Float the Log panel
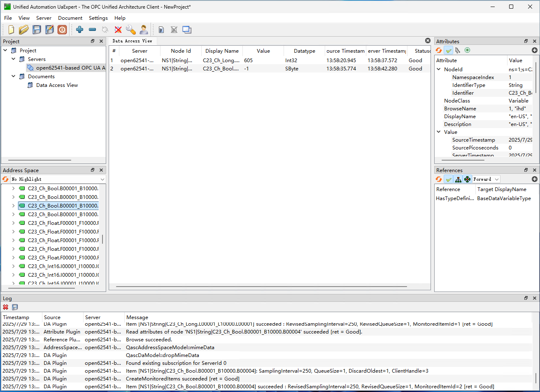 (x=526, y=298)
